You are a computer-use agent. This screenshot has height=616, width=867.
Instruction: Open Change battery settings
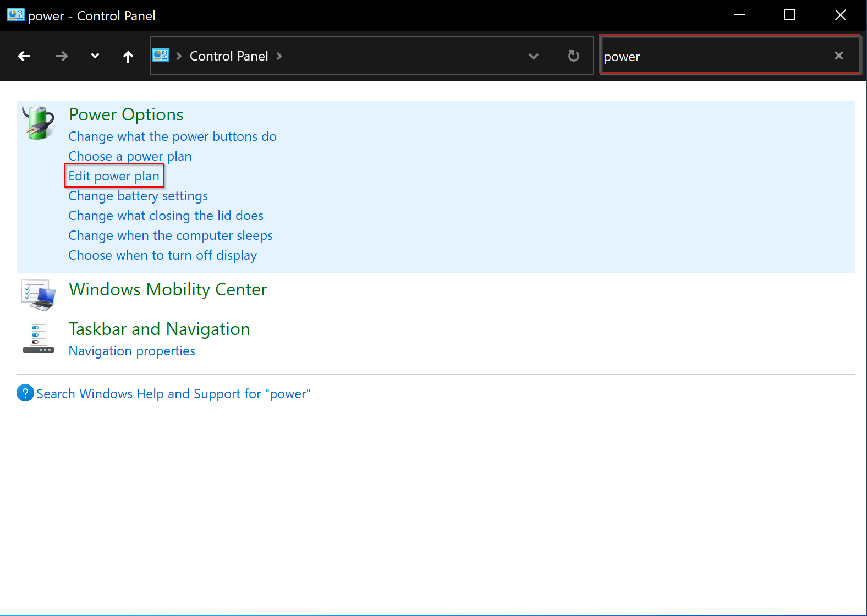coord(138,196)
